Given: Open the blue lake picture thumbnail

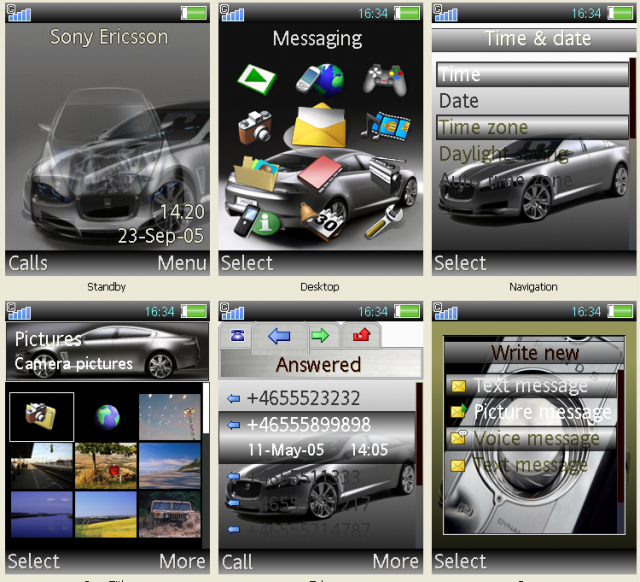Looking at the screenshot, I should click(42, 514).
